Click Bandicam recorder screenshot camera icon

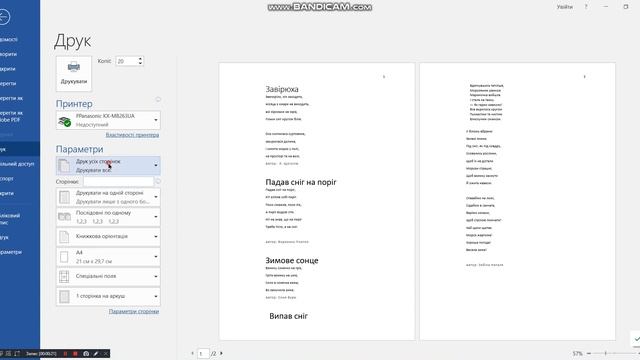point(86,353)
